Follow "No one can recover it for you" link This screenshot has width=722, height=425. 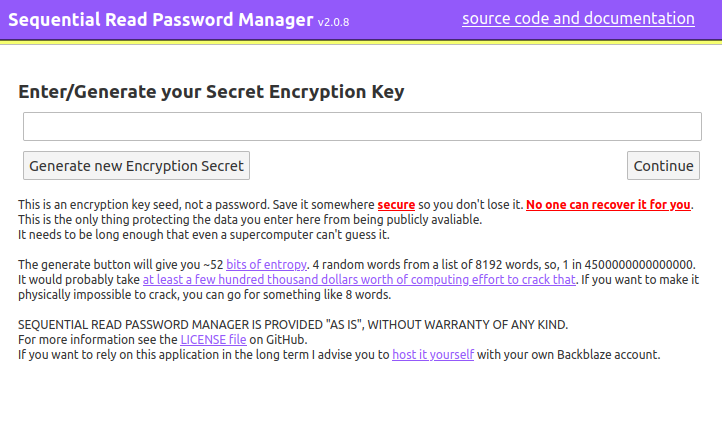coord(608,205)
